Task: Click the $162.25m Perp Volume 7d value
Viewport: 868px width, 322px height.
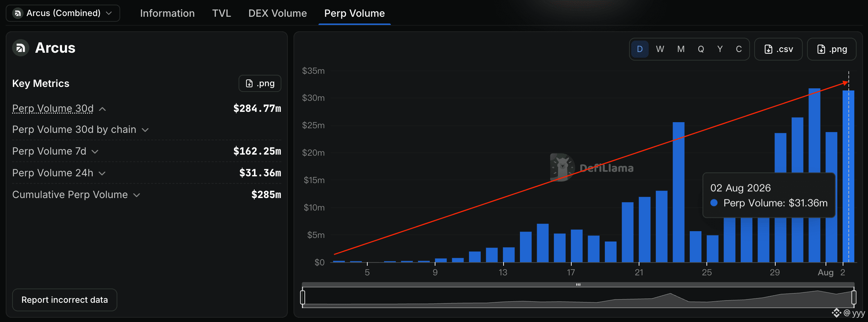Action: [x=257, y=151]
